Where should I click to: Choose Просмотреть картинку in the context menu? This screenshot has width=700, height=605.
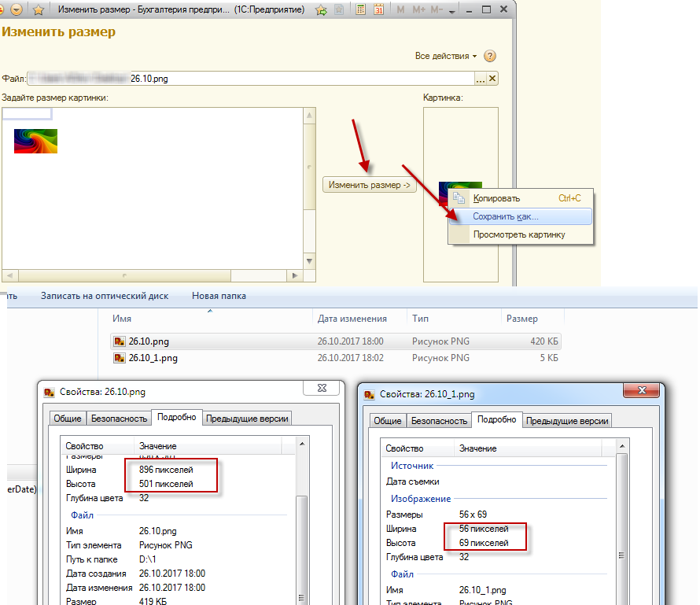click(x=519, y=234)
